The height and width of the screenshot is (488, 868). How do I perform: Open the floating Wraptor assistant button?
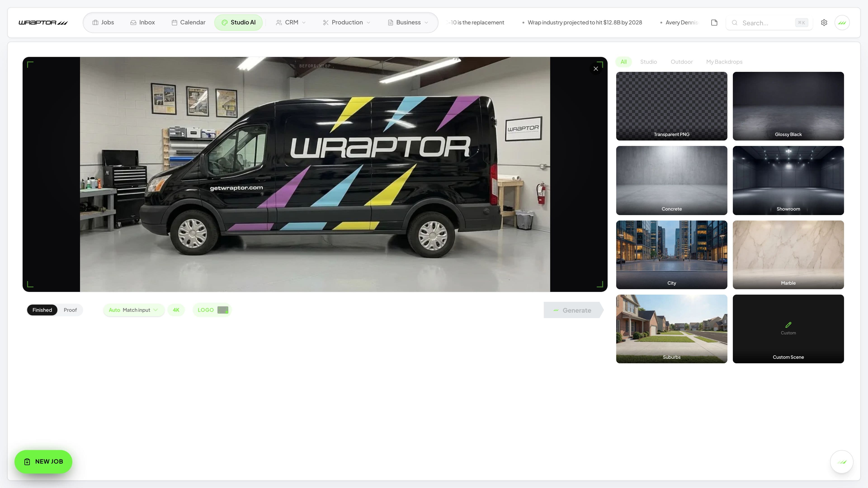(841, 462)
